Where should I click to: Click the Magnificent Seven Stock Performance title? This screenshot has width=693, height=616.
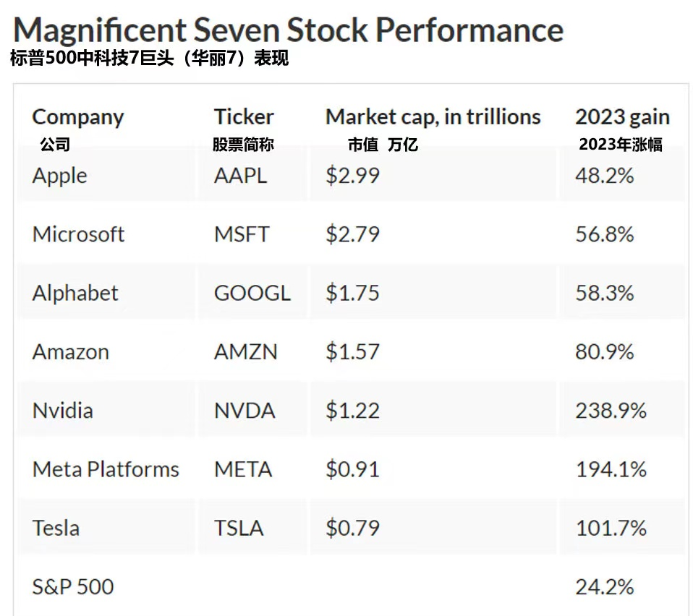point(288,30)
